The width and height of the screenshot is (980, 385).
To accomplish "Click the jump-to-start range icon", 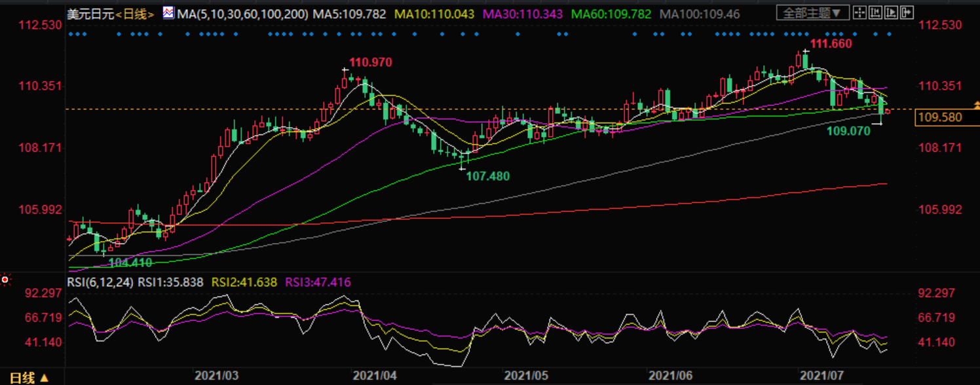I will 876,12.
